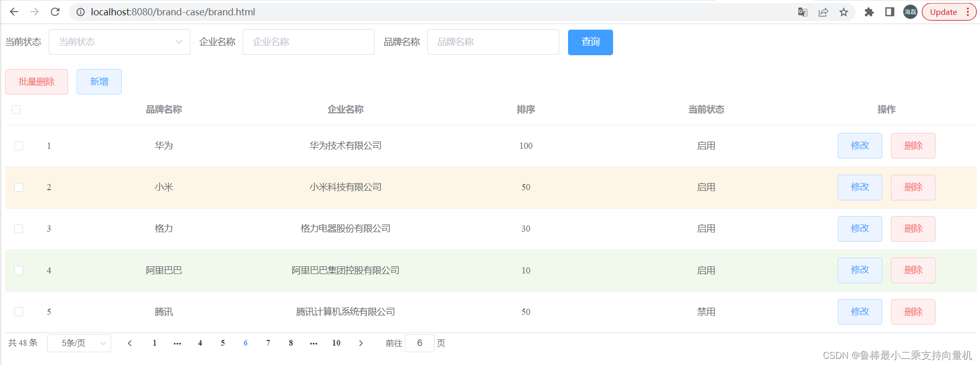
Task: Jump to pagination page 8
Action: click(291, 343)
